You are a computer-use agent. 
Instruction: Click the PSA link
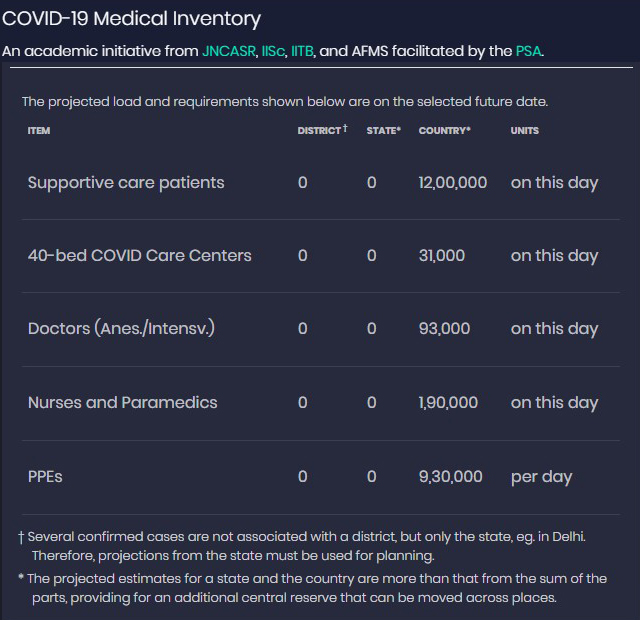coord(529,51)
